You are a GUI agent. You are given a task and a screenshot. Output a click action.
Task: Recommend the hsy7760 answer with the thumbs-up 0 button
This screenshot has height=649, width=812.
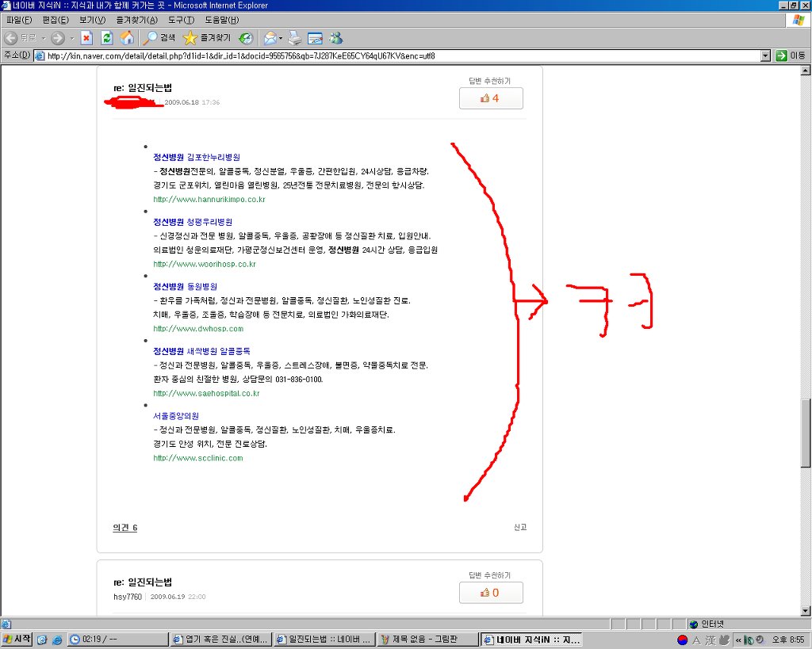[490, 593]
